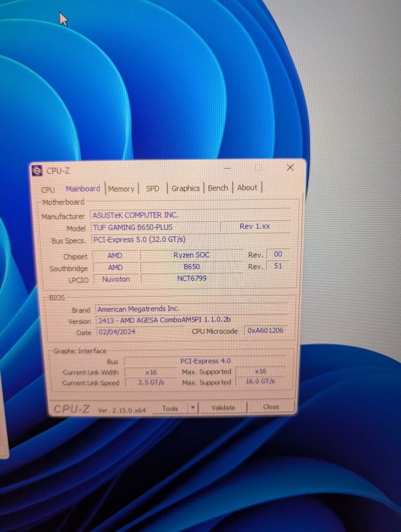Screen dimensions: 401x532
Task: Click the Tools button
Action: (x=170, y=408)
